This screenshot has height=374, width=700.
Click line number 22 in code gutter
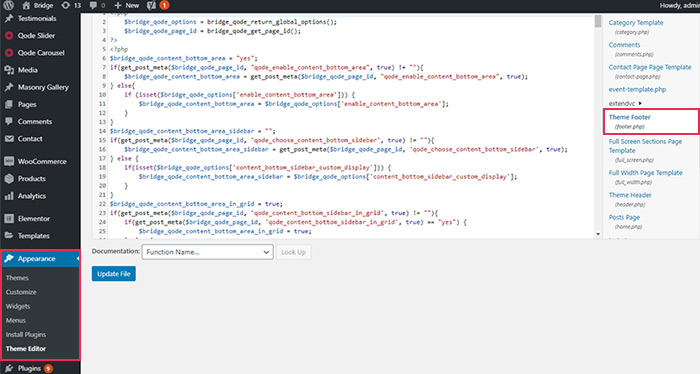102,204
